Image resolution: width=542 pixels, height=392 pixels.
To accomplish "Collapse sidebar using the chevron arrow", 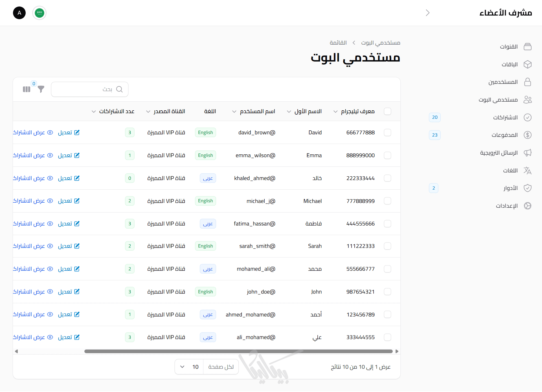I will (427, 13).
